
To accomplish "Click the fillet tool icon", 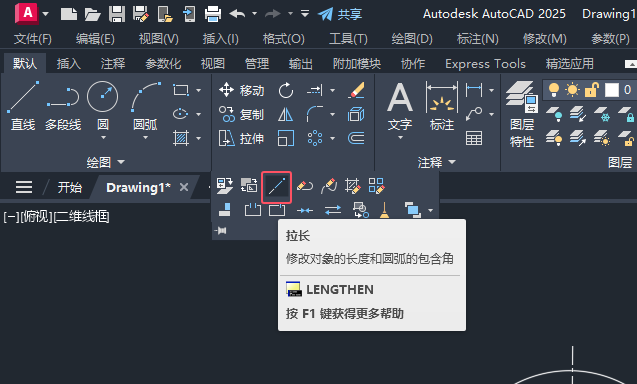I will pyautogui.click(x=315, y=114).
